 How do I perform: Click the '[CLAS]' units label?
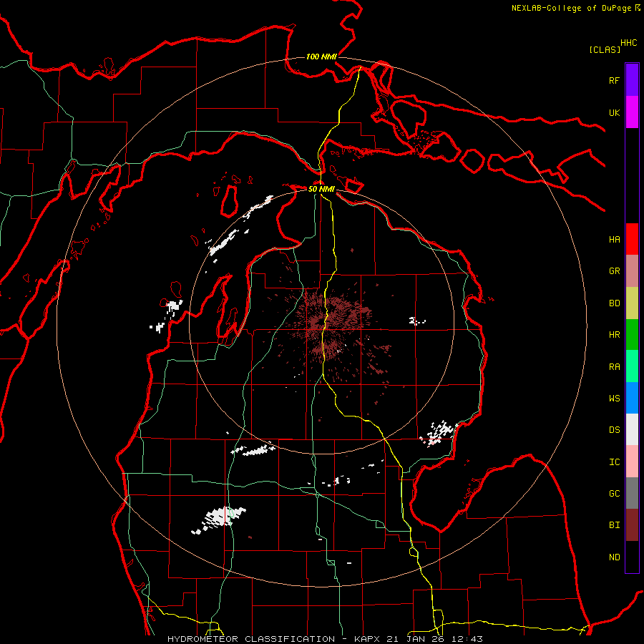click(605, 49)
